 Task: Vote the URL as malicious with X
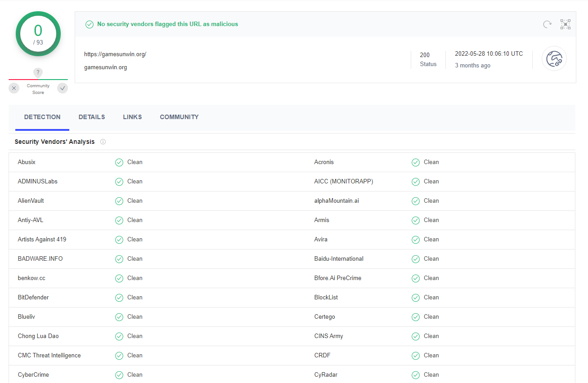(x=14, y=88)
